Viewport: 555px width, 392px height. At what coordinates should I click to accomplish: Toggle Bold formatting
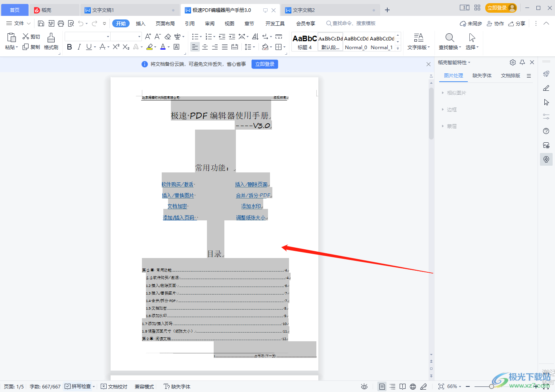[x=69, y=47]
